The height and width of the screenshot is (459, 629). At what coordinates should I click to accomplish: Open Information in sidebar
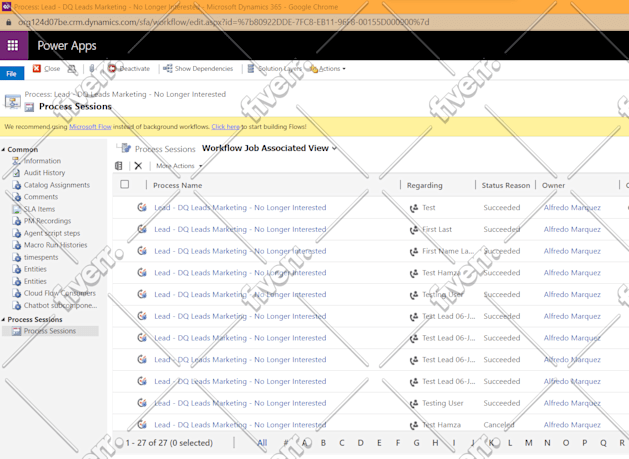coord(42,161)
